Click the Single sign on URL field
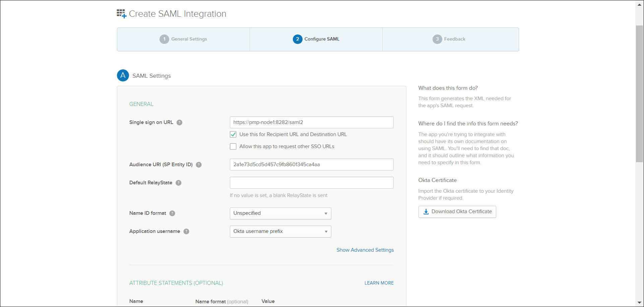 pyautogui.click(x=311, y=122)
